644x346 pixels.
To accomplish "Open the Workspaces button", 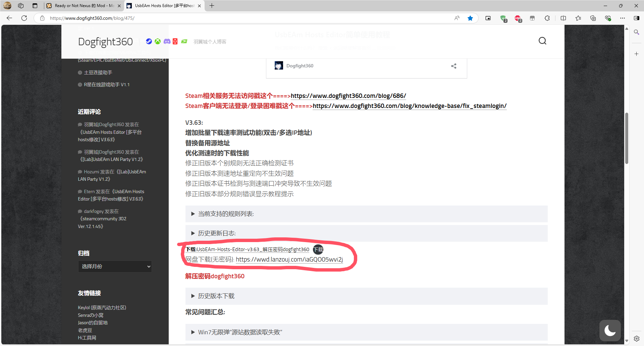I will click(21, 6).
